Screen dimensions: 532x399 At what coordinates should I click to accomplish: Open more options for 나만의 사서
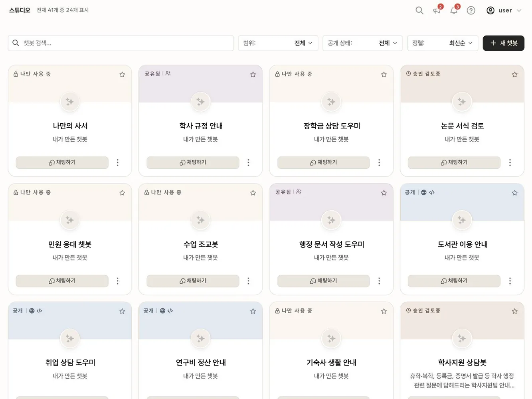tap(117, 162)
